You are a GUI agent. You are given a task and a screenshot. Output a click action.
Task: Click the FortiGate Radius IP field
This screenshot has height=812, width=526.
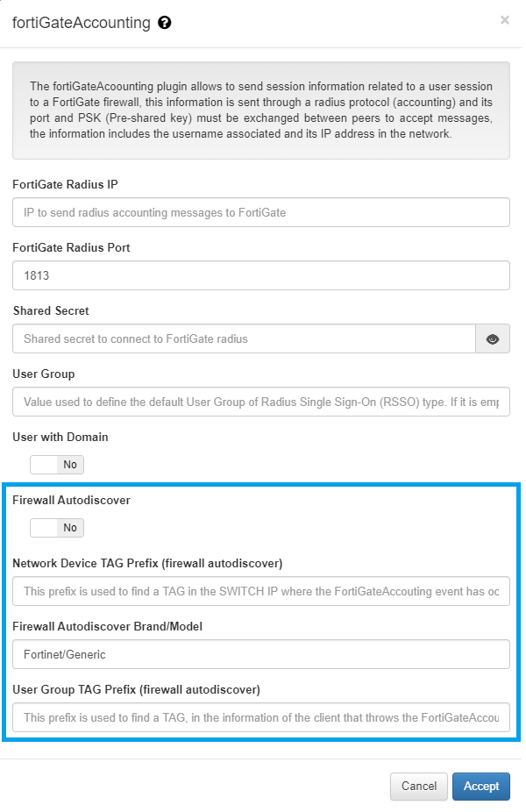(x=261, y=212)
